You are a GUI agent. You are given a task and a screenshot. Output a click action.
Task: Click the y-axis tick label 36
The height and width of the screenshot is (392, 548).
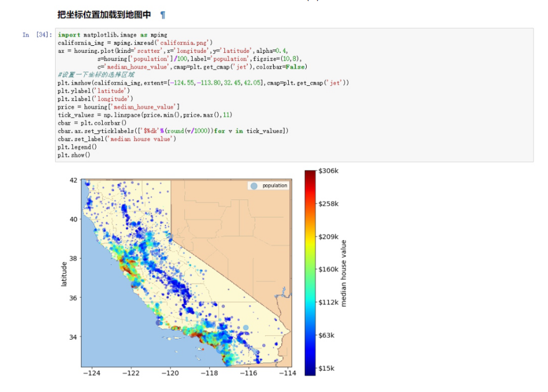point(74,298)
